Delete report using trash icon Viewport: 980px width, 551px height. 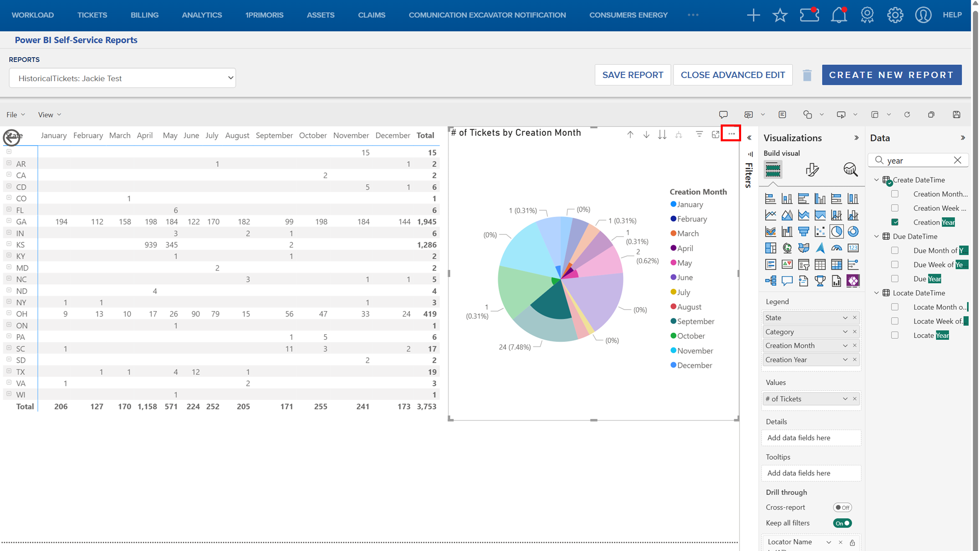pyautogui.click(x=807, y=76)
